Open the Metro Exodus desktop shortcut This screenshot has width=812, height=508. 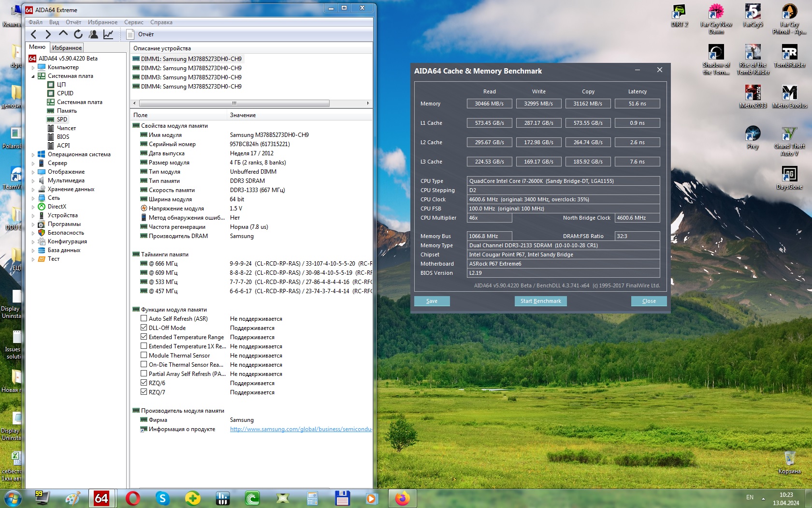pos(789,97)
